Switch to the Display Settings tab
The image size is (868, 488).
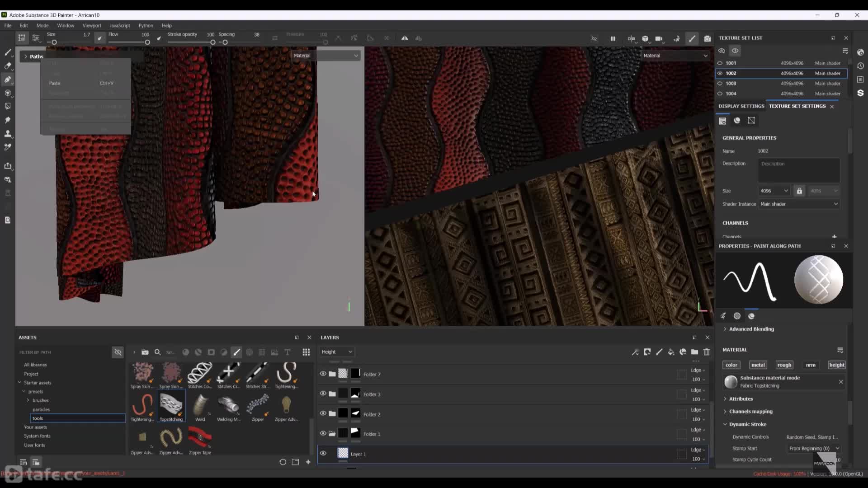click(741, 106)
